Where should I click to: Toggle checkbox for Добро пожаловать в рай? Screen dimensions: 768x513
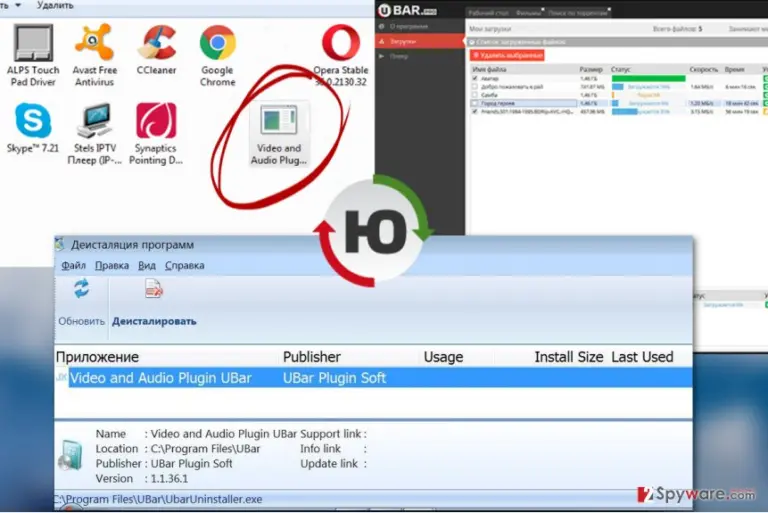tap(474, 87)
